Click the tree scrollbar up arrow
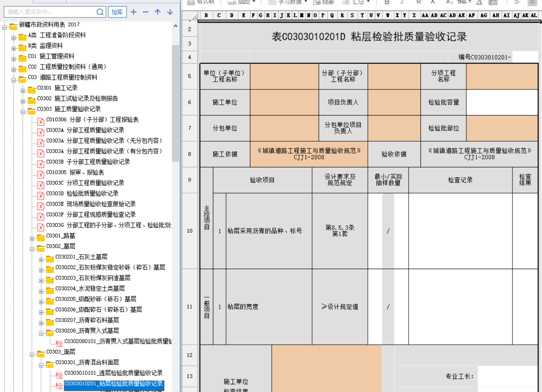Image resolution: width=542 pixels, height=392 pixels. [176, 26]
